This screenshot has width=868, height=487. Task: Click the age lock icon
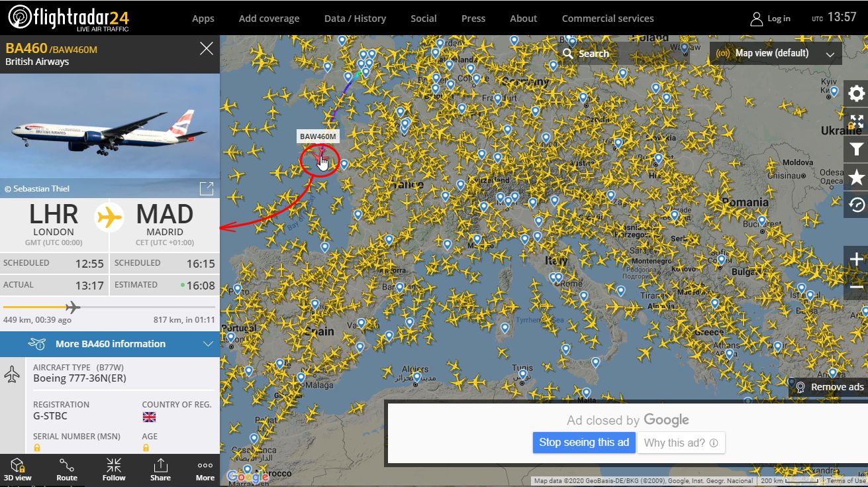(x=146, y=449)
